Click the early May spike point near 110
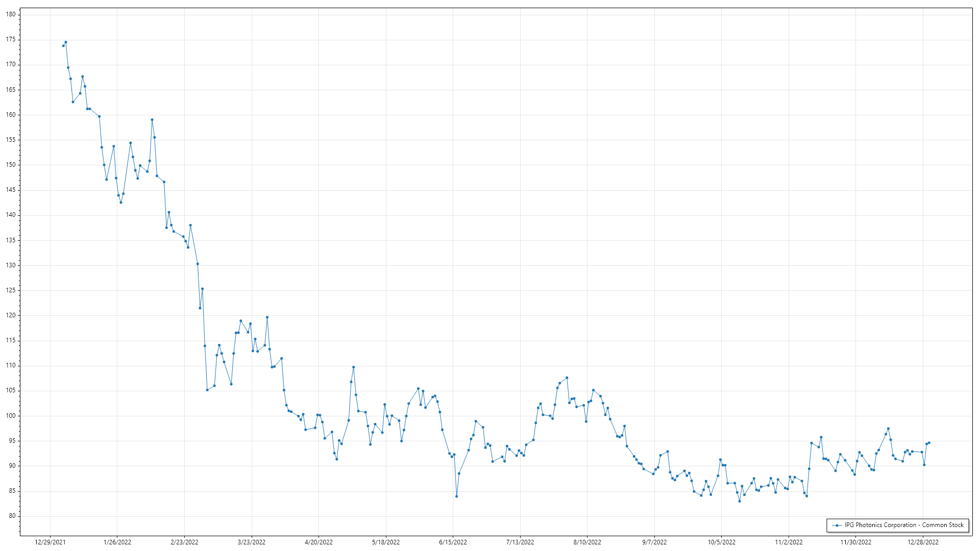Screen dimensions: 980x551 point(353,367)
